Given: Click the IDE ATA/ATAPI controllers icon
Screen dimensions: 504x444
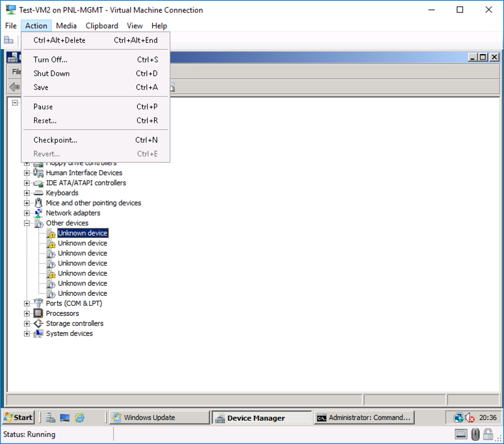Looking at the screenshot, I should 38,183.
